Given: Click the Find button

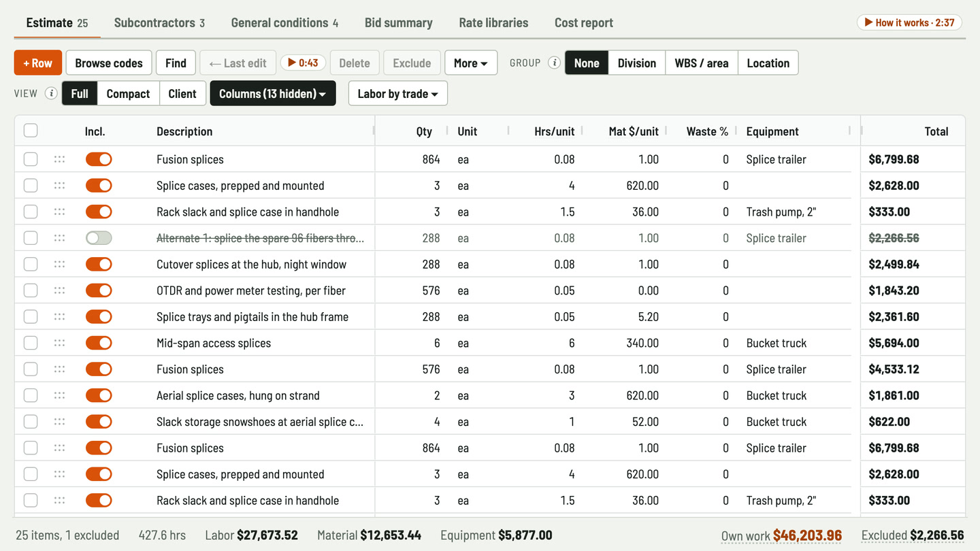Looking at the screenshot, I should [176, 63].
